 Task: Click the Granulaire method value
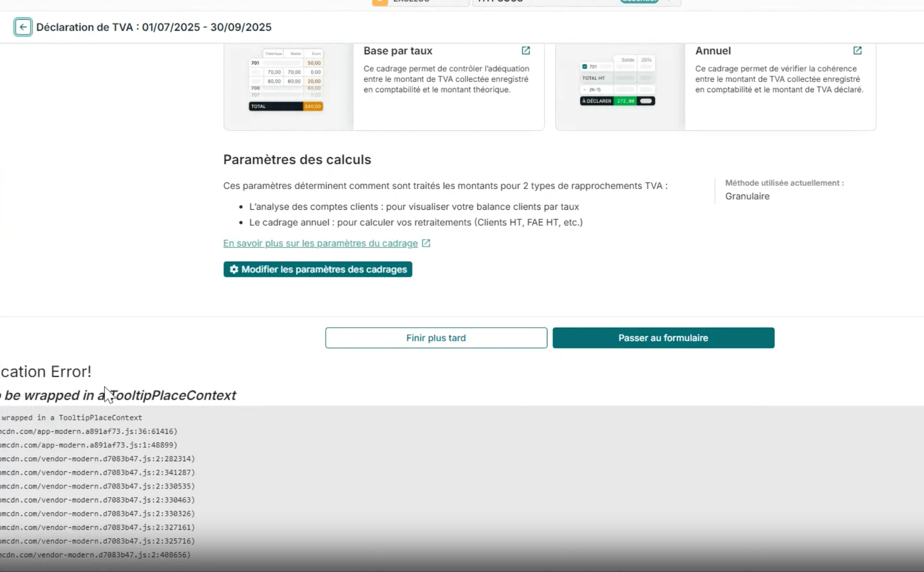point(747,196)
